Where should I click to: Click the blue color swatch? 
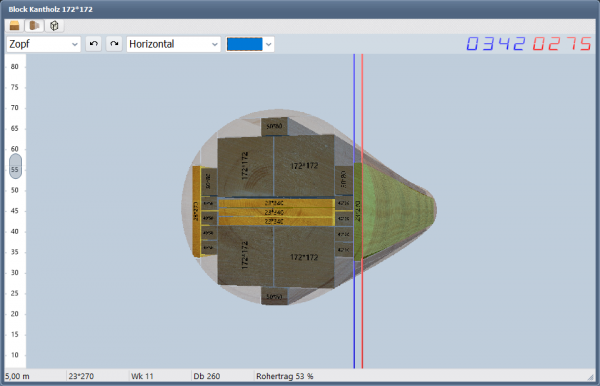pos(245,44)
